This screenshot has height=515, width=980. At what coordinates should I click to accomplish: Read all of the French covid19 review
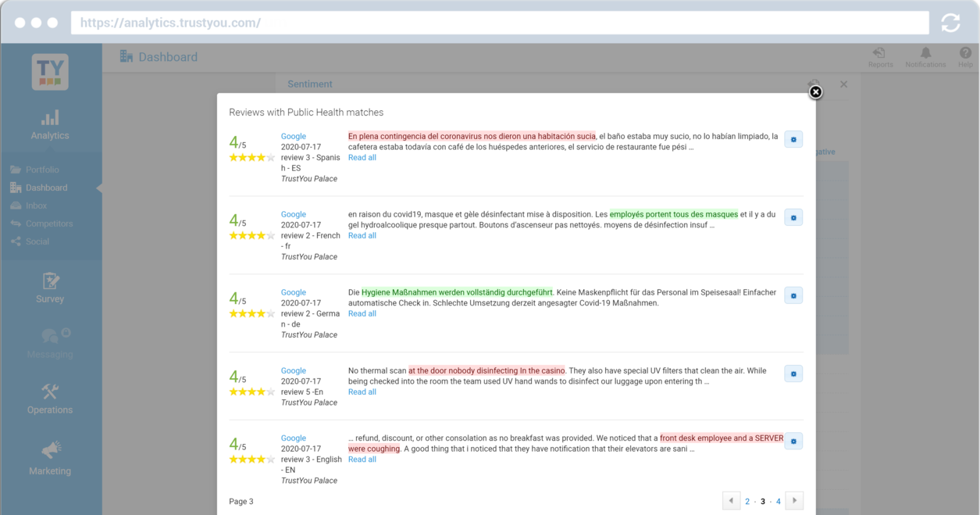362,236
